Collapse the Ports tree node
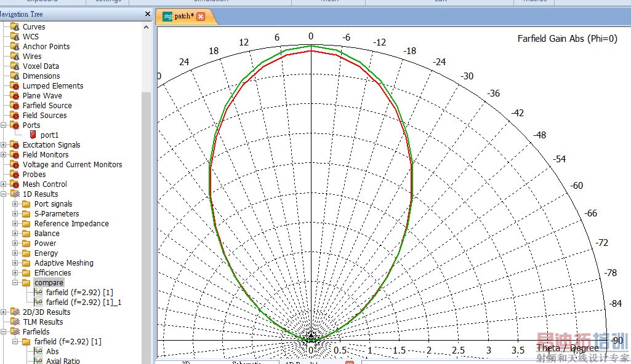This screenshot has width=631, height=364. pos(4,125)
